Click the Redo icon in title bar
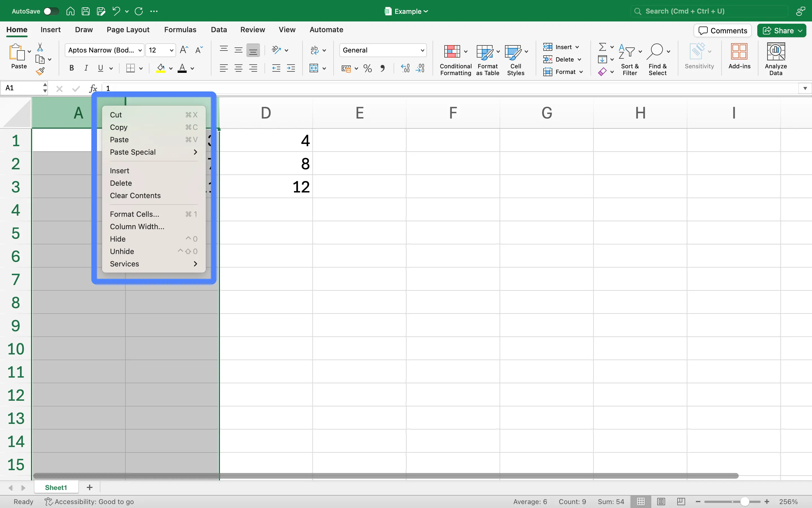 pos(139,11)
